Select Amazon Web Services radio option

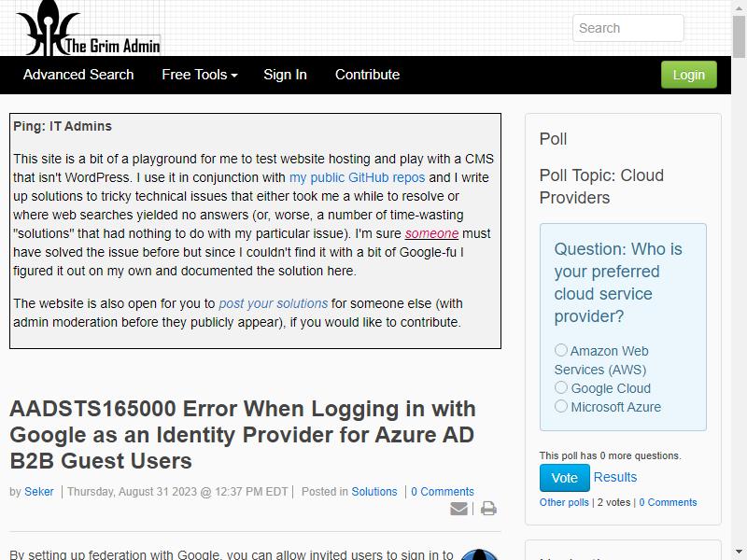point(561,350)
